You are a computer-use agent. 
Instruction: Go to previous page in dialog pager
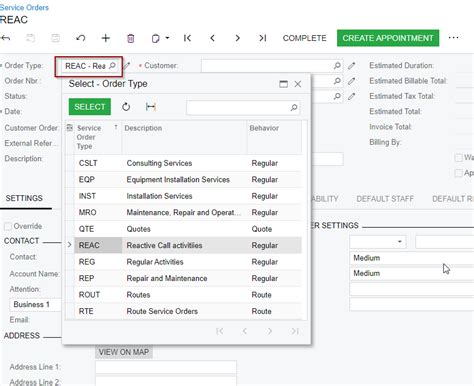pos(244,331)
